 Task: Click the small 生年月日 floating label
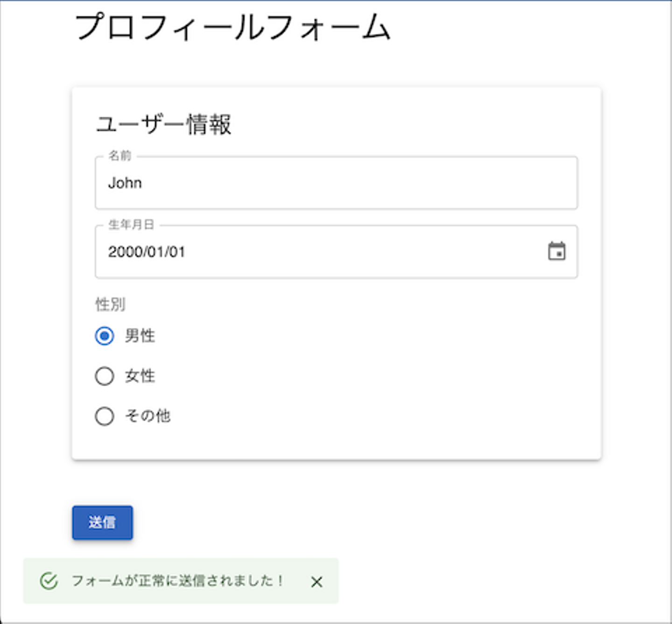tap(131, 225)
